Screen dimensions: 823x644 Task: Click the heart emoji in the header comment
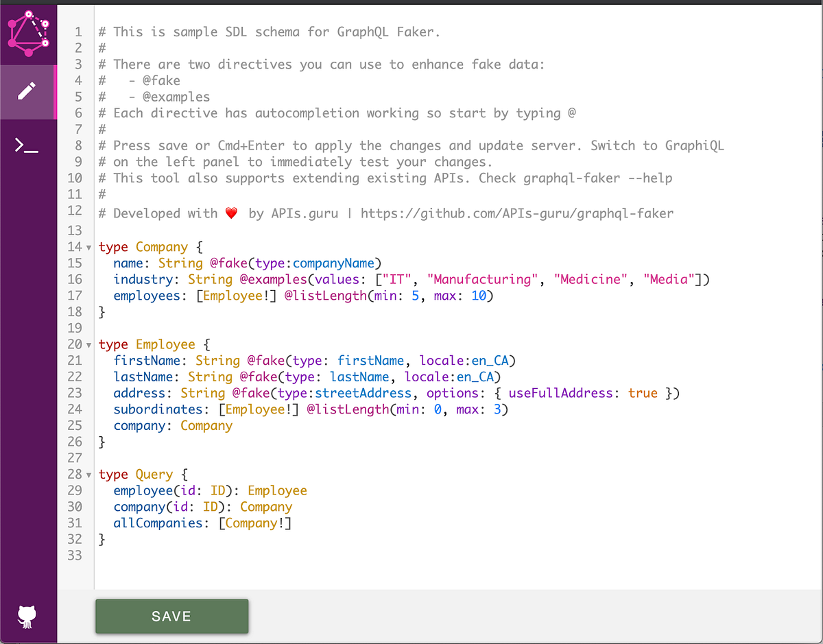pos(231,213)
